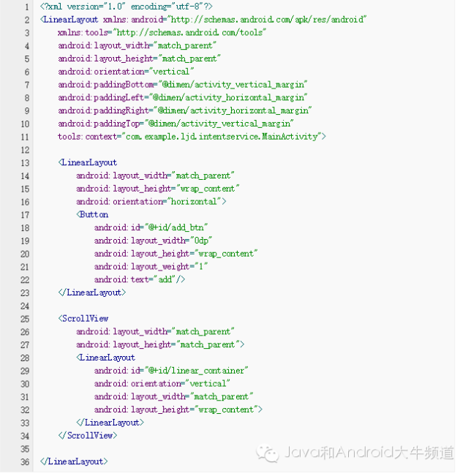Click line number 12 in the gutter
468x476 pixels.
(x=25, y=150)
